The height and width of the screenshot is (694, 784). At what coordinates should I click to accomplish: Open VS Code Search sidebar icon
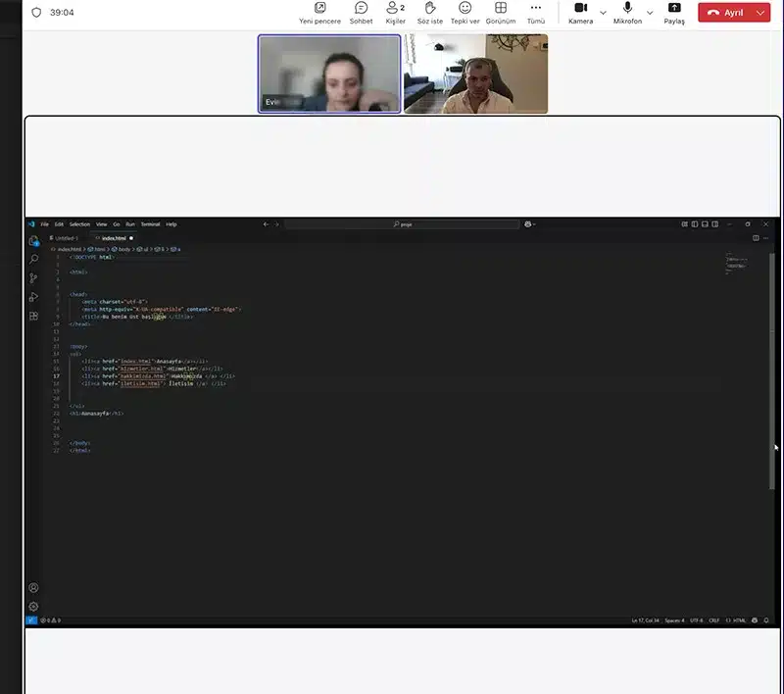[x=33, y=259]
